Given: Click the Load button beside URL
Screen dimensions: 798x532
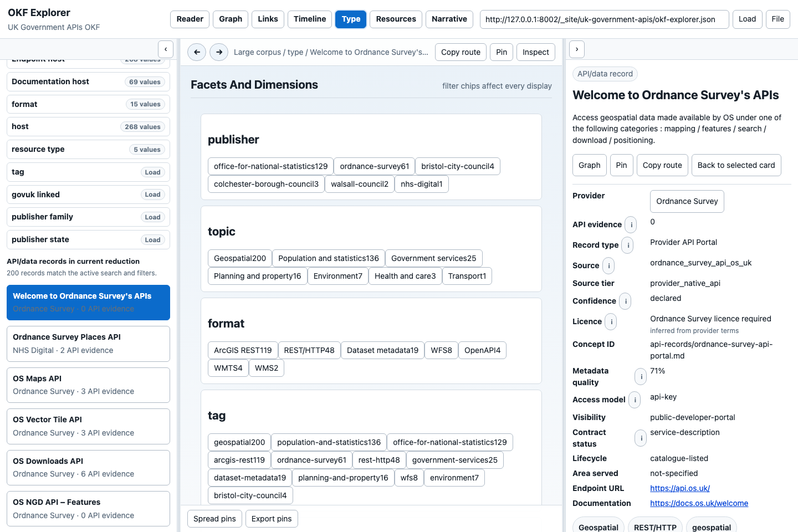Looking at the screenshot, I should [747, 19].
